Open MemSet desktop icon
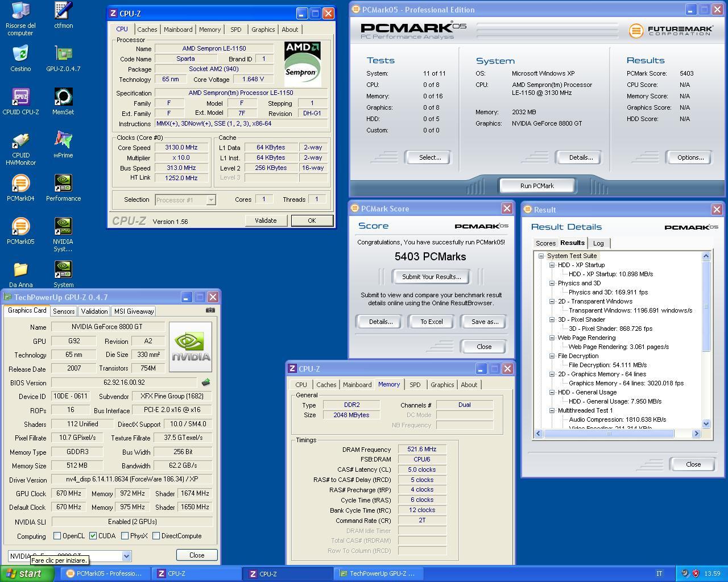Screen dimensions: 728x582 (63, 102)
